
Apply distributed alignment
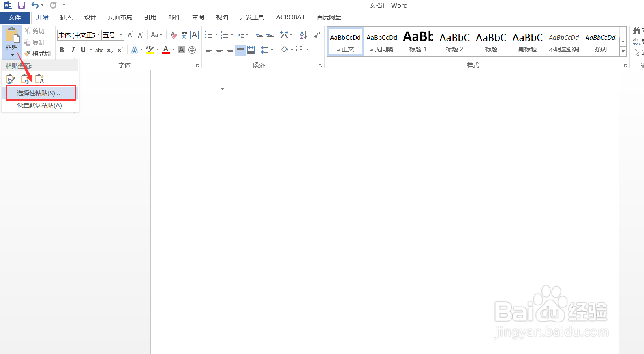251,50
